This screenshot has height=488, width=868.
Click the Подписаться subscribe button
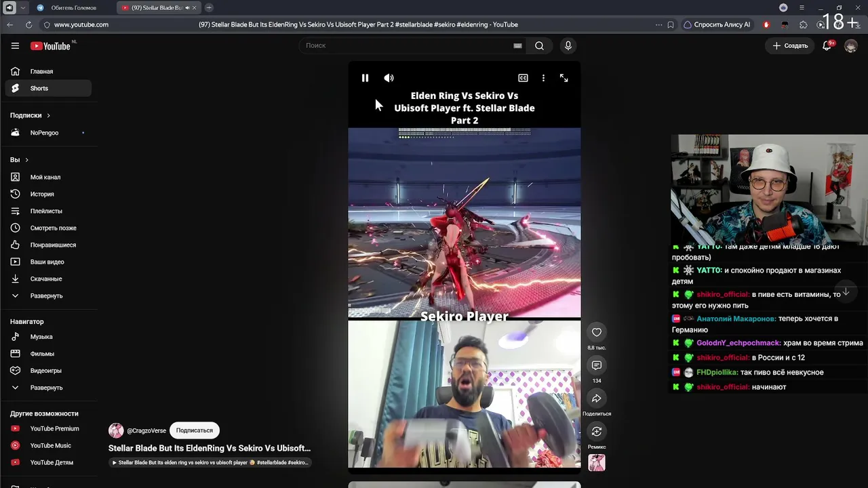click(195, 430)
